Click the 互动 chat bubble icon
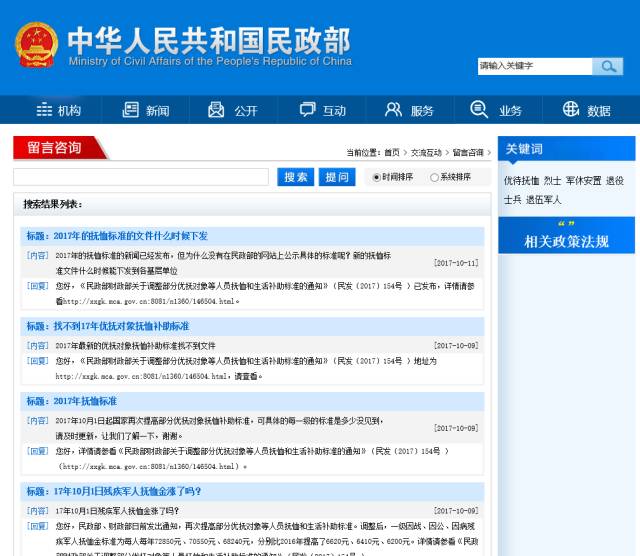The width and height of the screenshot is (640, 556). [307, 110]
